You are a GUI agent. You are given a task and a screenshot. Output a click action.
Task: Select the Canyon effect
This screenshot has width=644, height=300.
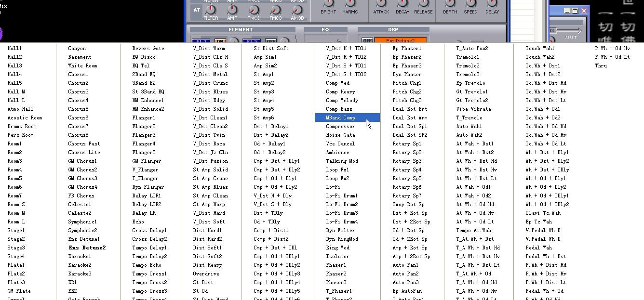[x=77, y=48]
